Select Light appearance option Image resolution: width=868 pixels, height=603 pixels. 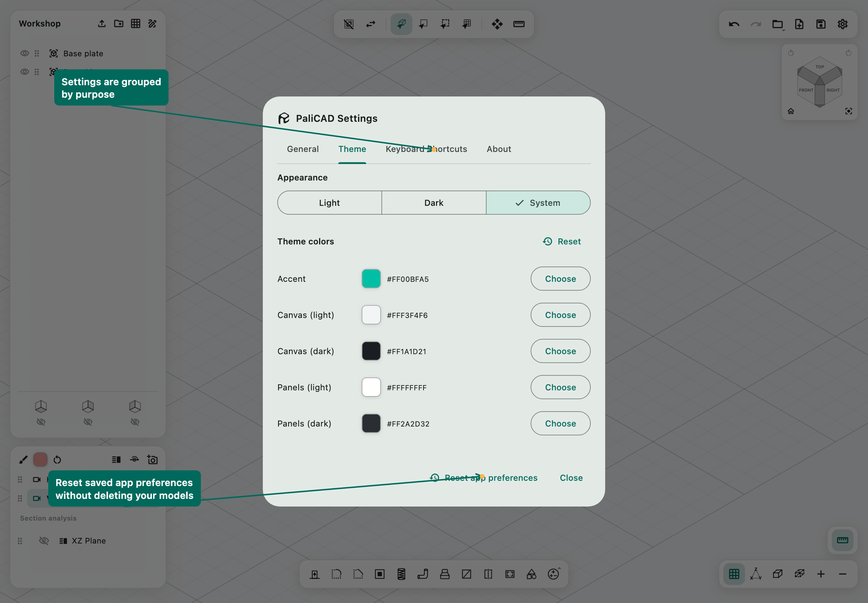330,203
